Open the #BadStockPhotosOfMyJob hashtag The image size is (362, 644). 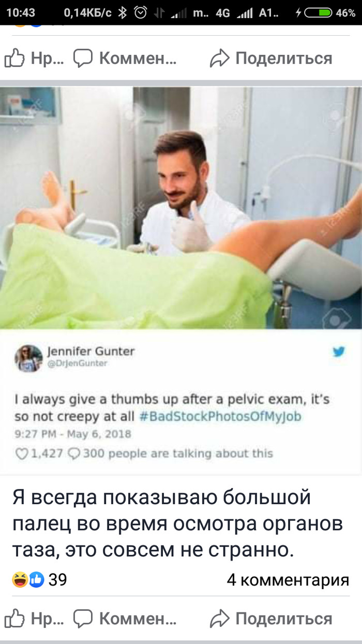pyautogui.click(x=220, y=417)
